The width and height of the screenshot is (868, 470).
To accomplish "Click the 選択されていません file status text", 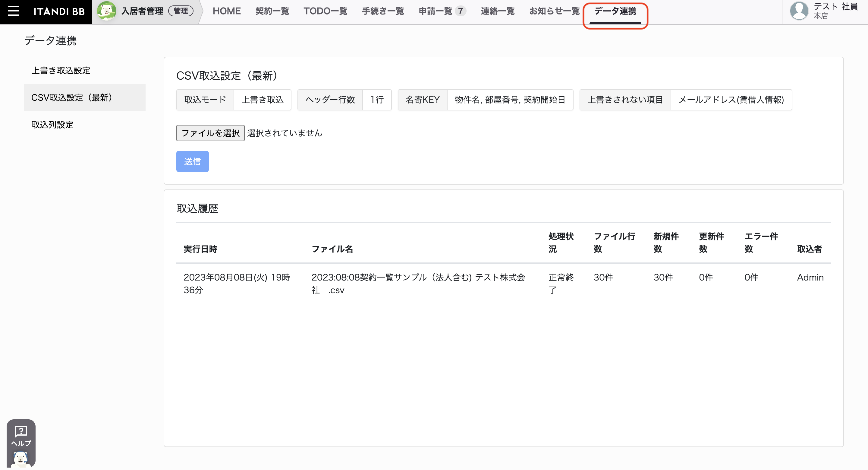I will point(285,133).
